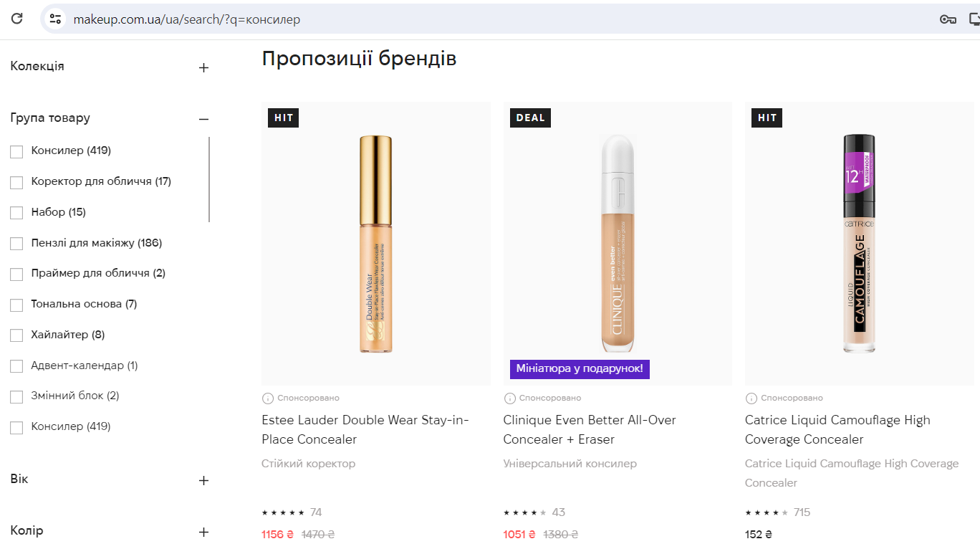This screenshot has height=549, width=980.
Task: Click the browser reload page icon
Action: [16, 19]
